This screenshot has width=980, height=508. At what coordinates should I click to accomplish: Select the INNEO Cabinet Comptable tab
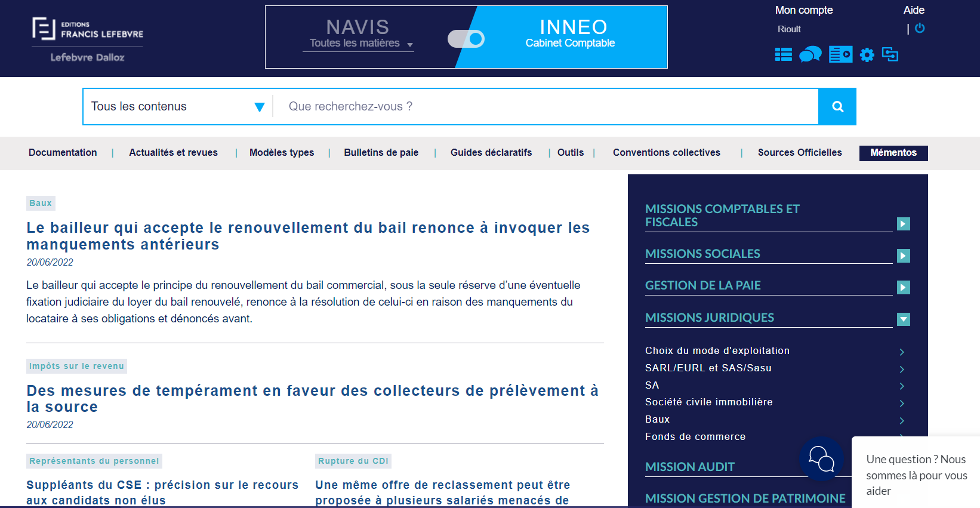pyautogui.click(x=570, y=35)
